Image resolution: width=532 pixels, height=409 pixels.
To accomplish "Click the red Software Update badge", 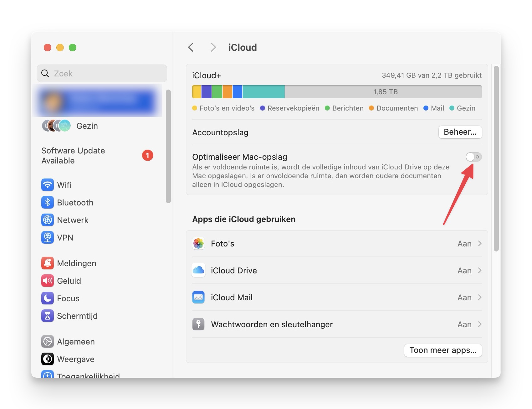I will click(x=148, y=155).
